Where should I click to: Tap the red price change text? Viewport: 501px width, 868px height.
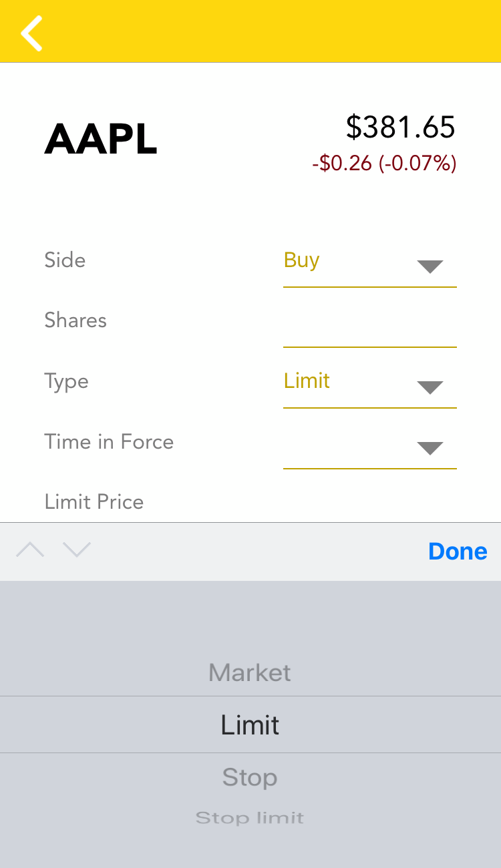384,164
